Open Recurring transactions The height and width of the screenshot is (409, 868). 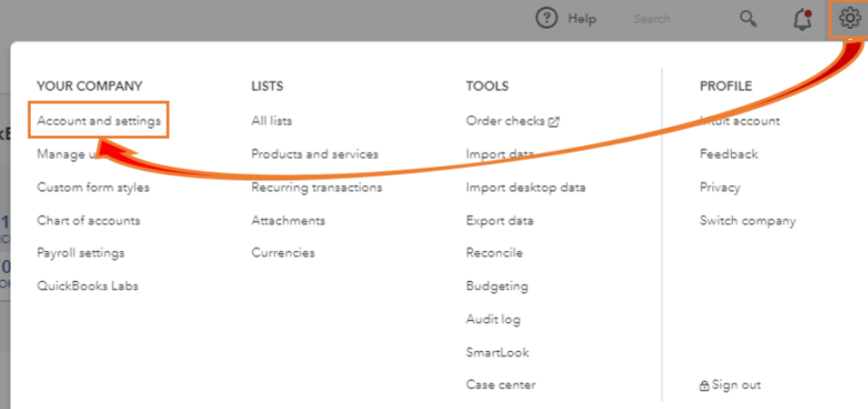[317, 187]
